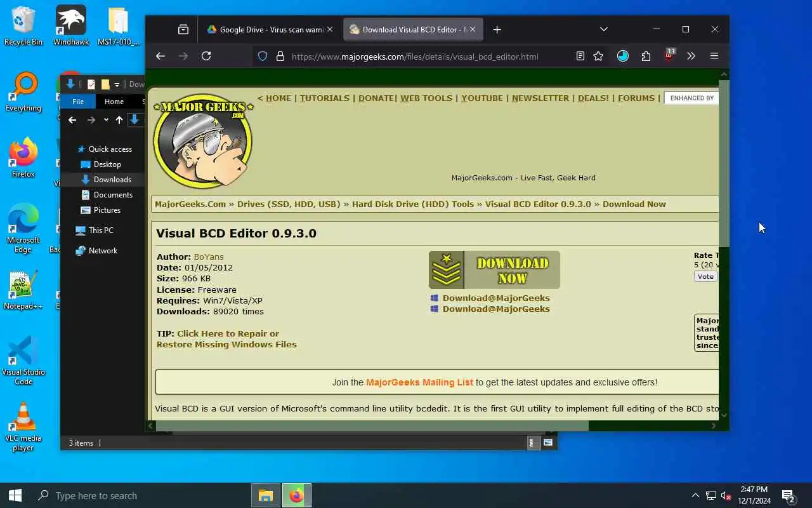Click the blue circular extension icon
Image resolution: width=812 pixels, height=508 pixels.
(x=623, y=56)
